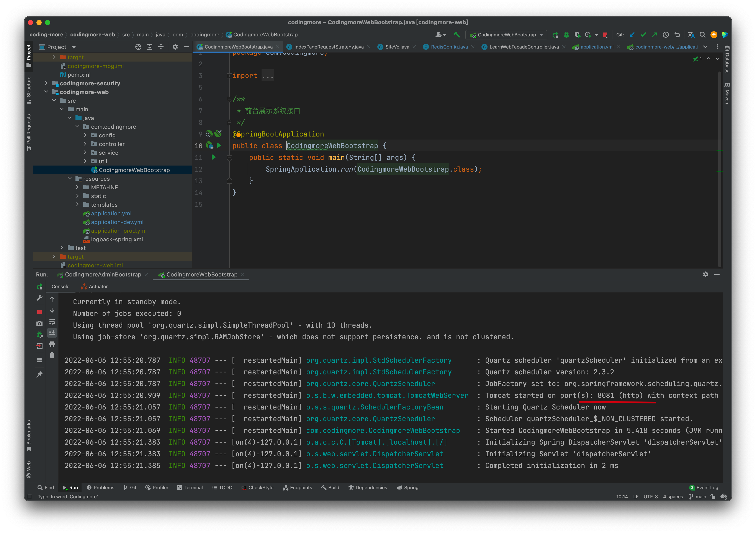756x533 pixels.
Task: Click the Git update project arrow
Action: [x=632, y=34]
